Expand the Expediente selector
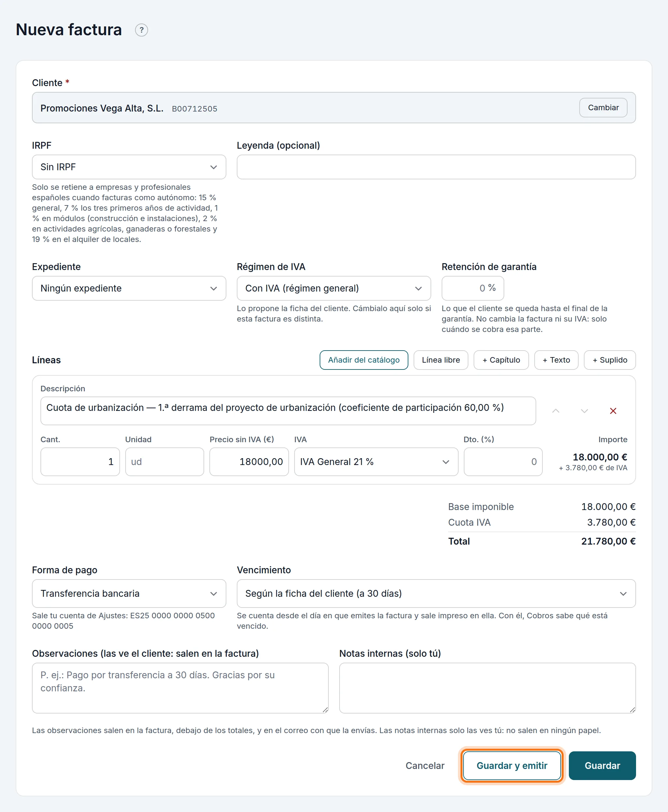668x812 pixels. [x=129, y=288]
